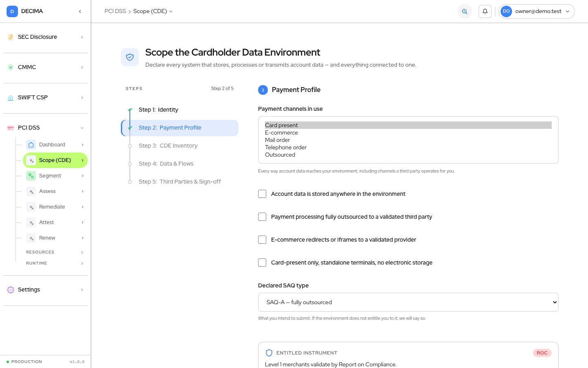The height and width of the screenshot is (368, 588).
Task: Check Card-present only standalone terminals
Action: (x=262, y=263)
